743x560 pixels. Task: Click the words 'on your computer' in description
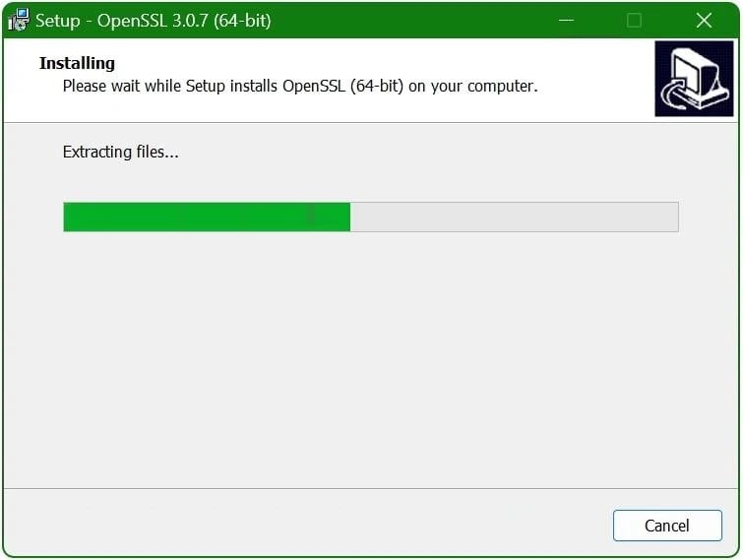(x=471, y=87)
